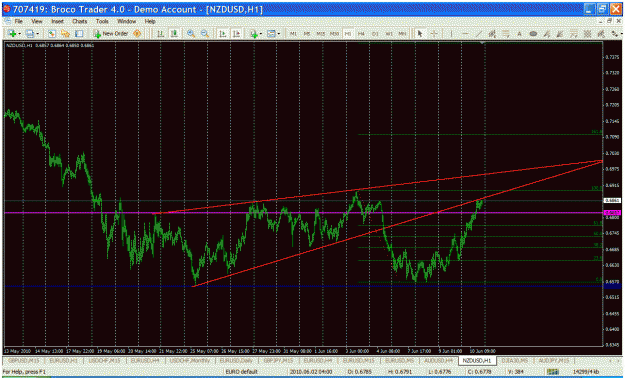Image resolution: width=625 pixels, height=378 pixels.
Task: Open the Tools menu
Action: [x=102, y=22]
